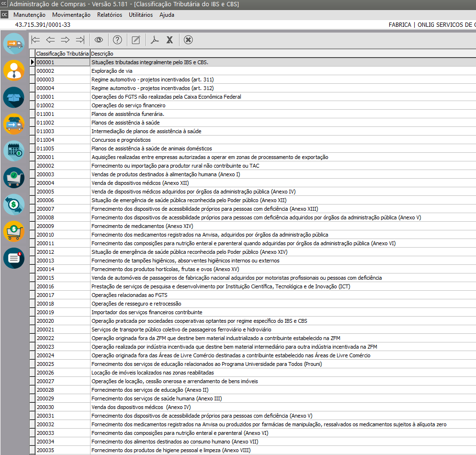The height and width of the screenshot is (455, 476).
Task: Click the previous record arrow
Action: (x=50, y=40)
